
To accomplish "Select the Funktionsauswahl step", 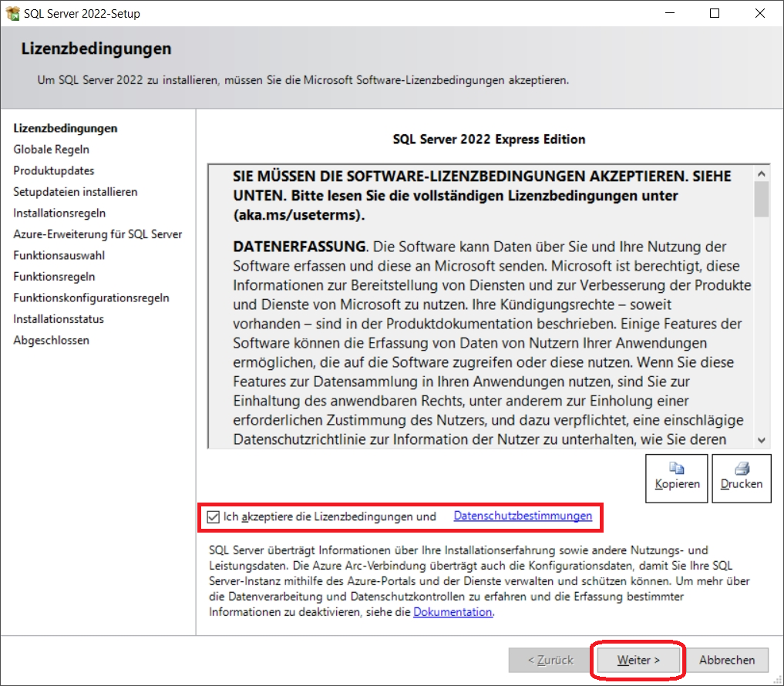I will coord(59,255).
